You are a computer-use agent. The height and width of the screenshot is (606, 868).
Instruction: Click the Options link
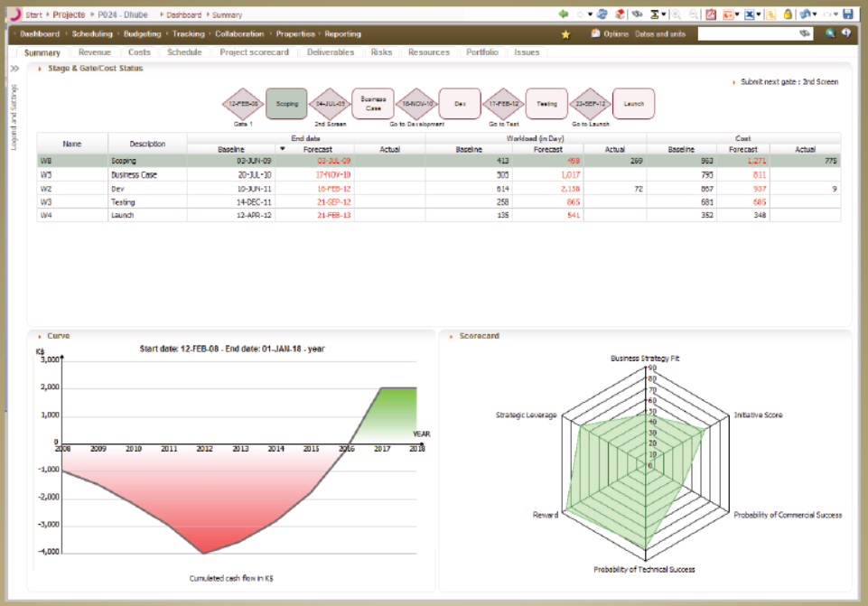pos(615,33)
